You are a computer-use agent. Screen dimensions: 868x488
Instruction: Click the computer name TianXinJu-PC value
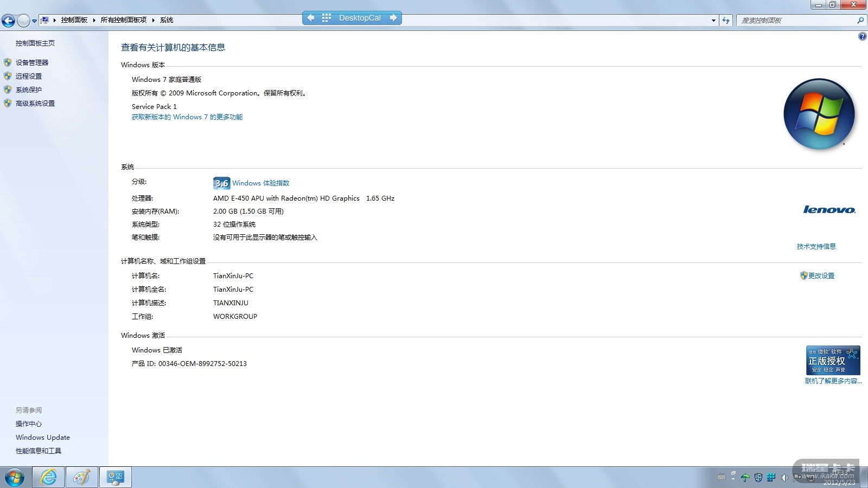point(233,276)
